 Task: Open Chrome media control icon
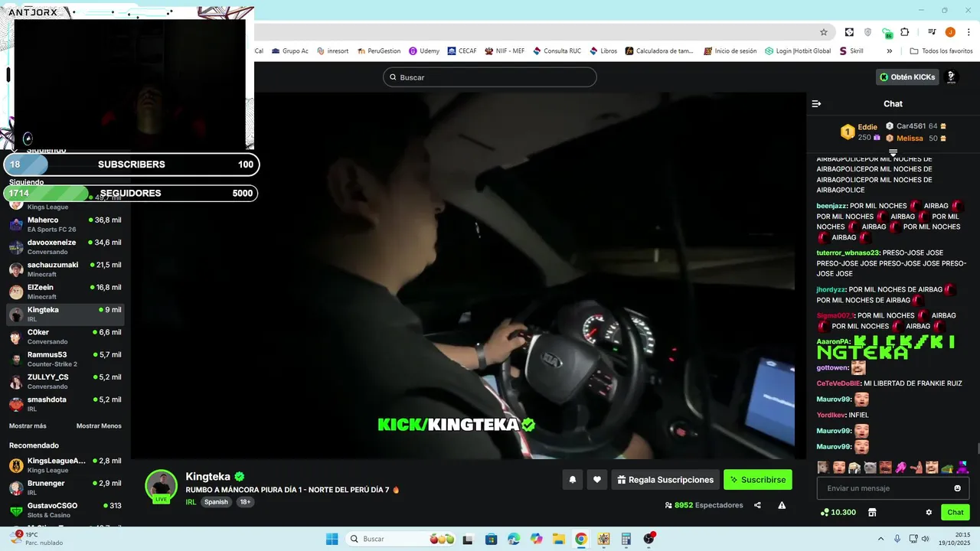click(x=932, y=32)
